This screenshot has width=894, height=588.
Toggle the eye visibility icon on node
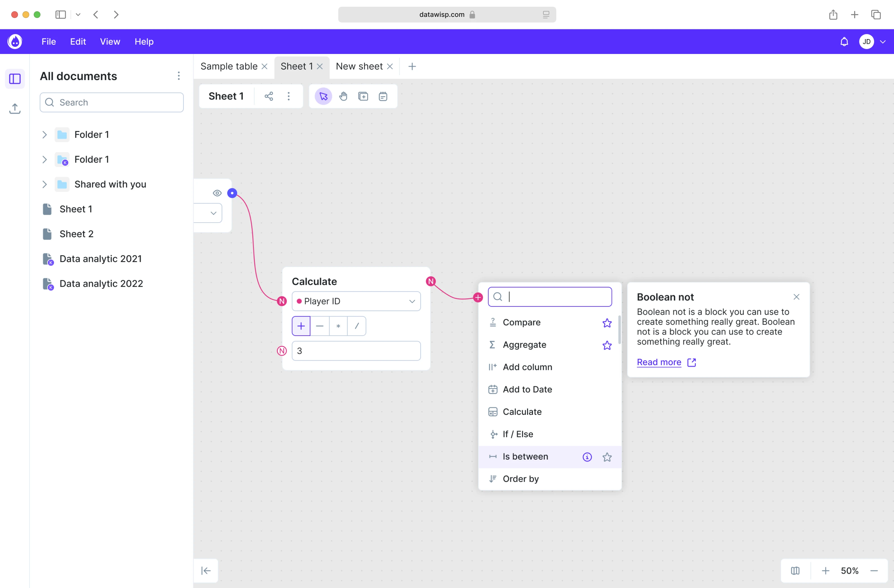pos(217,193)
